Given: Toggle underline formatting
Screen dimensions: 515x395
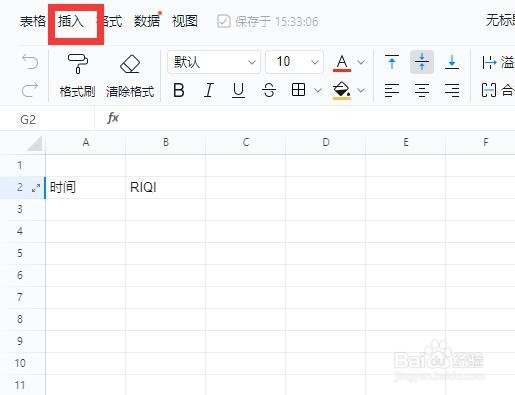Looking at the screenshot, I should point(238,90).
